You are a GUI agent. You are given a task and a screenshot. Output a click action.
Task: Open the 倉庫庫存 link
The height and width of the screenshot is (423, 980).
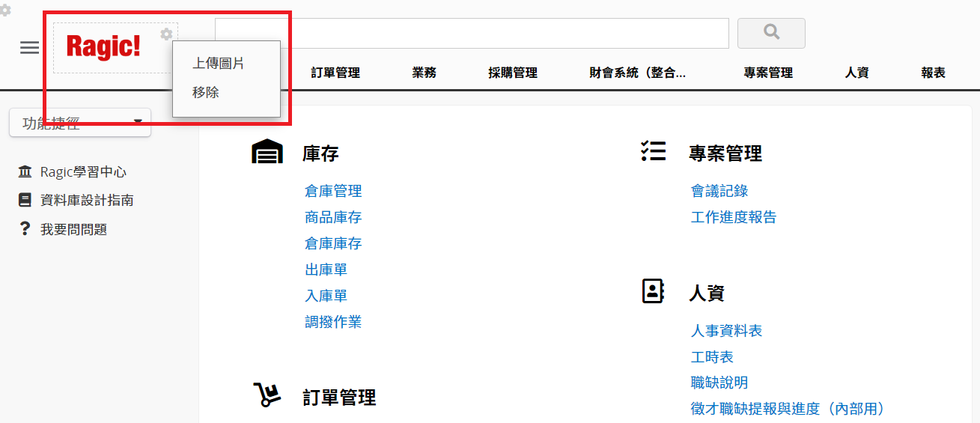point(333,243)
